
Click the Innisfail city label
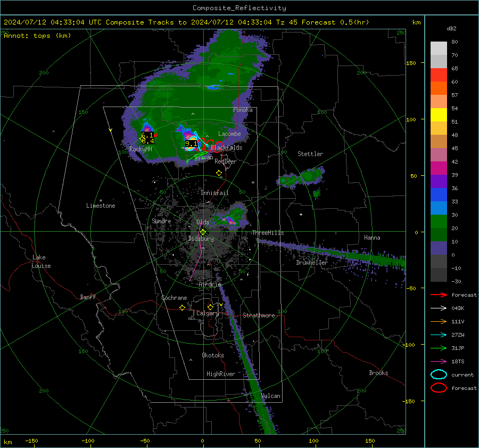coord(215,193)
